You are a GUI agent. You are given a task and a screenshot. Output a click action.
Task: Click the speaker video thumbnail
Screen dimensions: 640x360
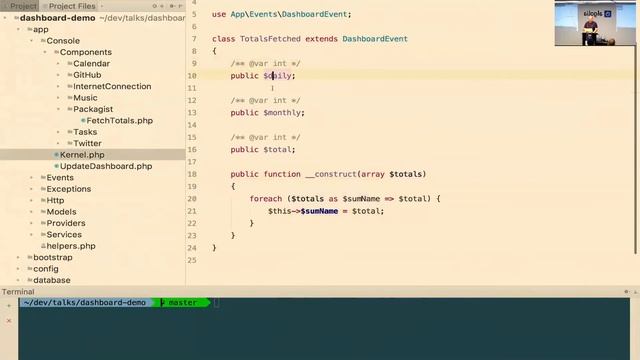[595, 23]
